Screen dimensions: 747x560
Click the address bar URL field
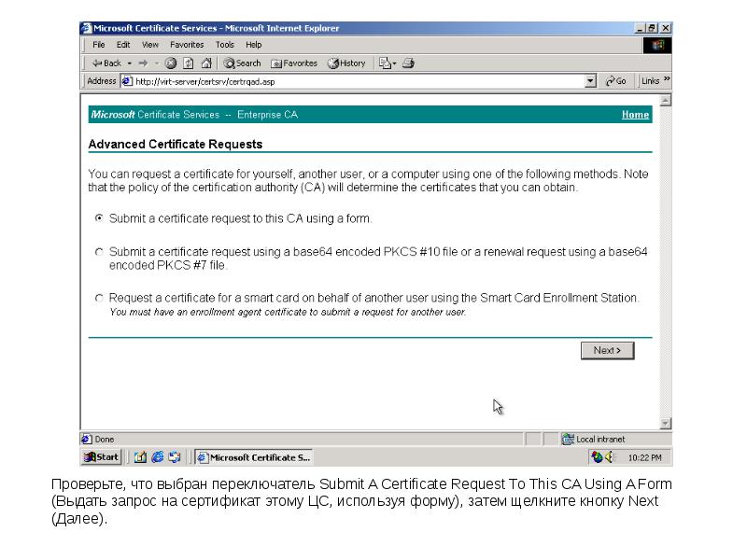coord(355,81)
